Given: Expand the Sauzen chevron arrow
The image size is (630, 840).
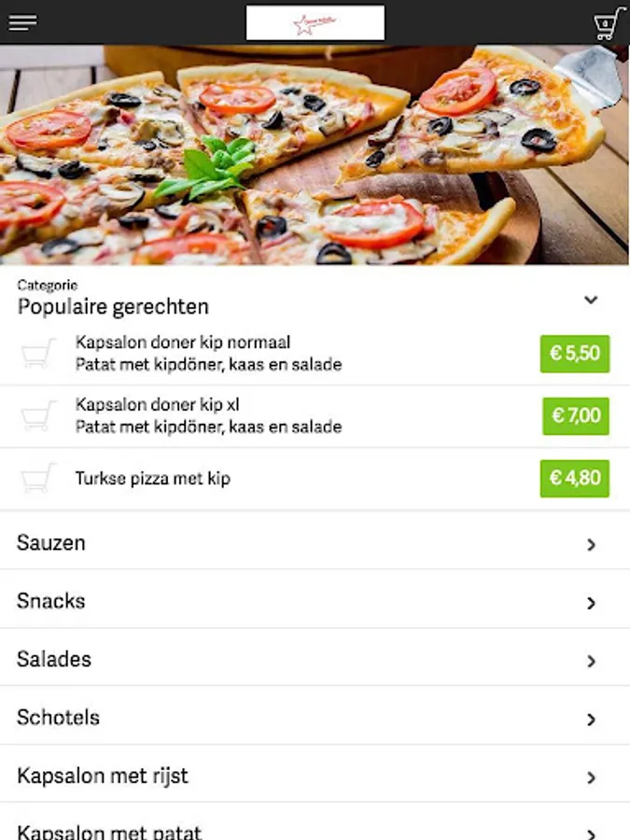Looking at the screenshot, I should point(591,544).
